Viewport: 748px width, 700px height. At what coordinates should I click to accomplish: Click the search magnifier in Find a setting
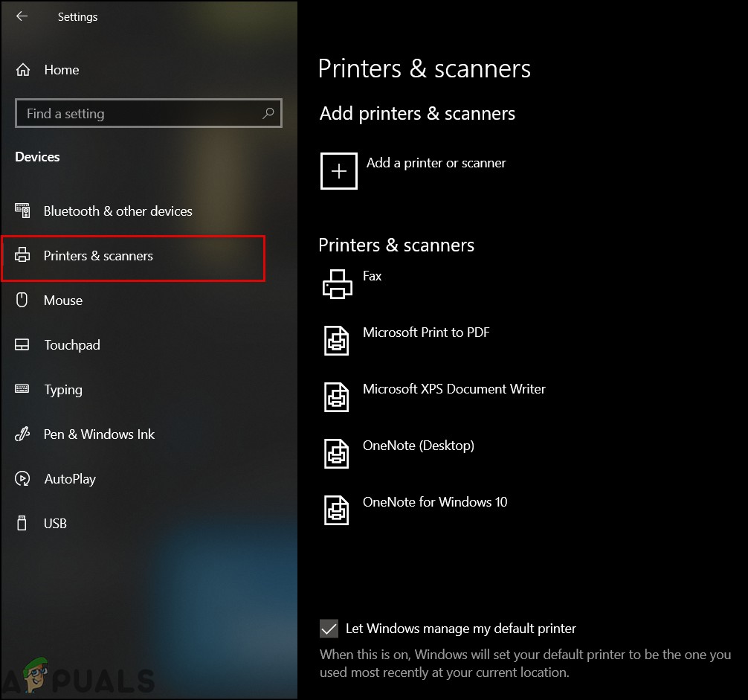[268, 113]
